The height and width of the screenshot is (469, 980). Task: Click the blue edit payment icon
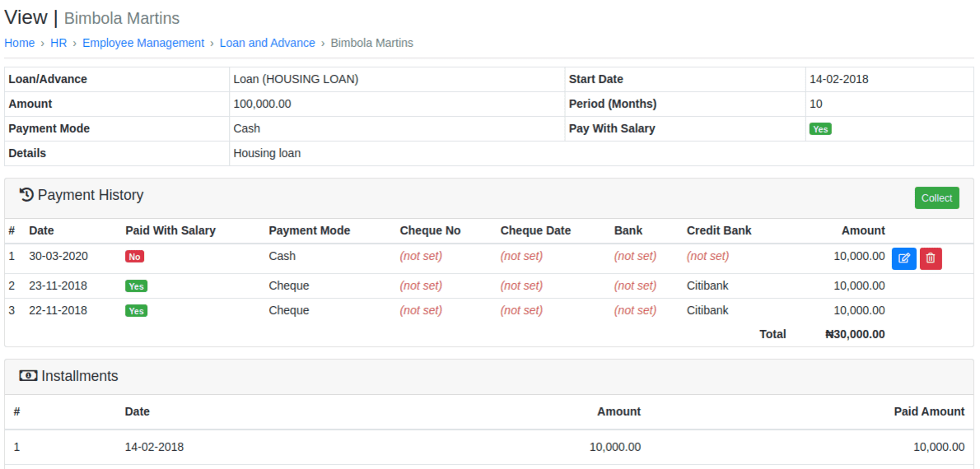point(903,258)
